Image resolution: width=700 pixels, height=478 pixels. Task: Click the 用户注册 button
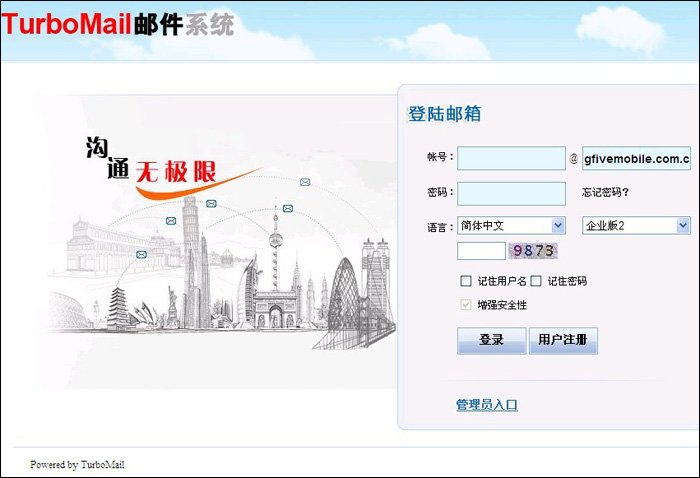click(x=562, y=340)
